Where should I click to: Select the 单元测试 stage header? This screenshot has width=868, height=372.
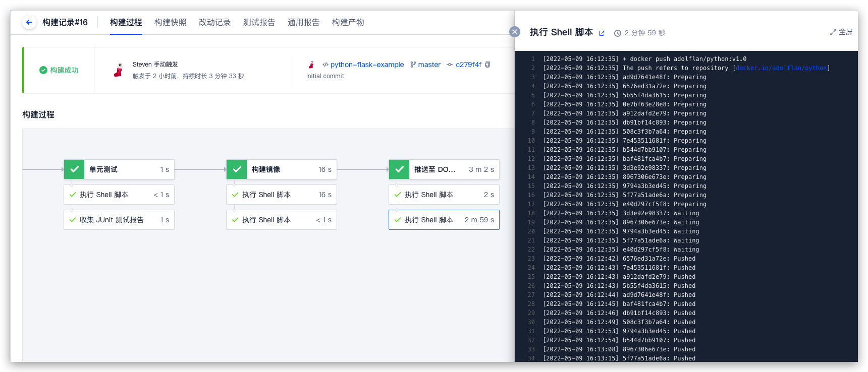coord(119,169)
